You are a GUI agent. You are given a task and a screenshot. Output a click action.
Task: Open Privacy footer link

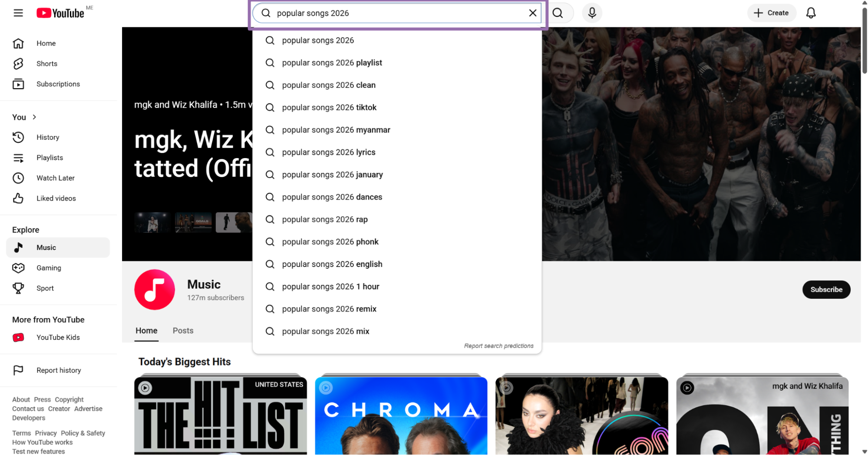[46, 433]
